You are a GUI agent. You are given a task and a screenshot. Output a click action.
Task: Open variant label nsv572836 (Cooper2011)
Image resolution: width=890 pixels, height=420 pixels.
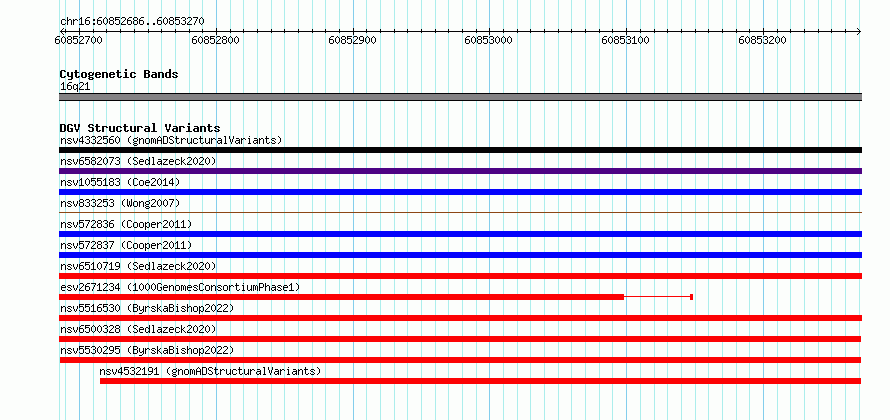[126, 224]
